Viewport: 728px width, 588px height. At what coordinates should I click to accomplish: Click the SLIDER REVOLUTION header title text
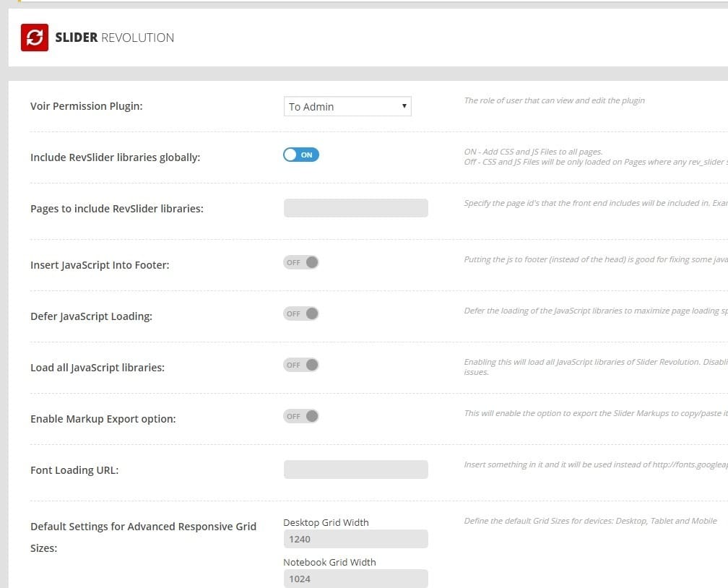[x=114, y=38]
